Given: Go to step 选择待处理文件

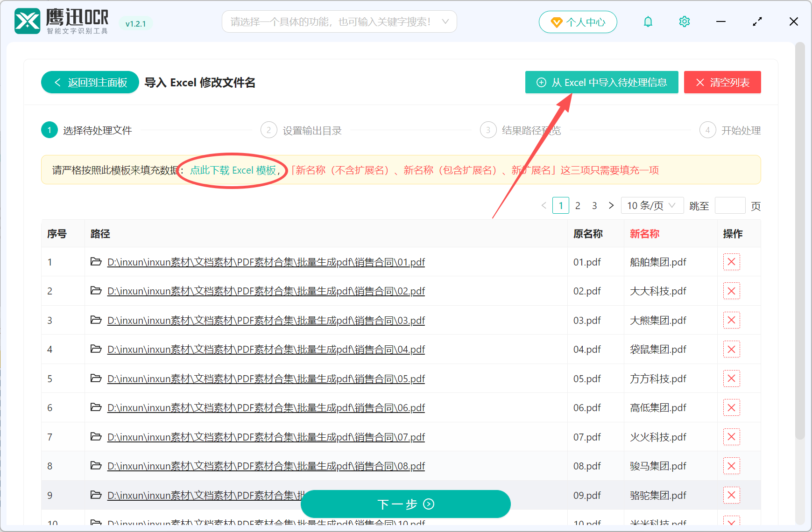Looking at the screenshot, I should (87, 130).
